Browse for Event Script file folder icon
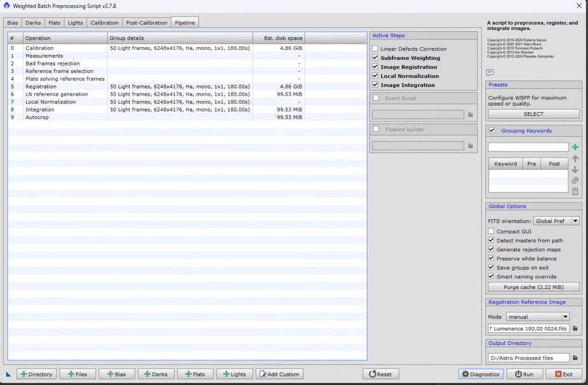 coord(470,114)
